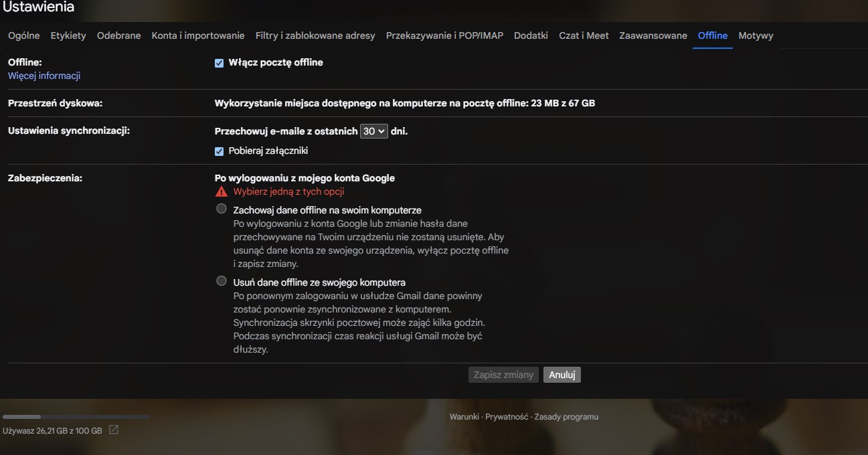Open the Etykiety settings tab

coord(68,35)
